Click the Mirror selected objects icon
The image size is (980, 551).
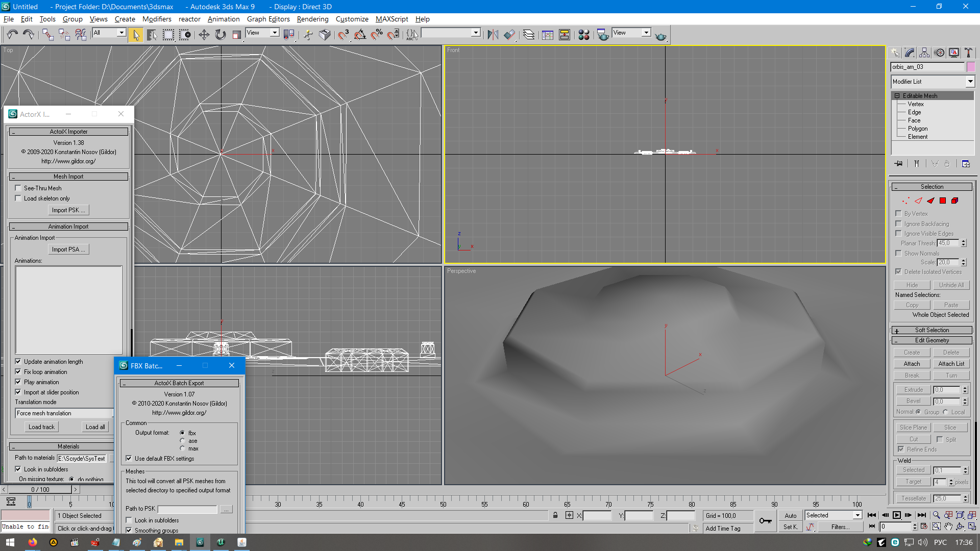[493, 35]
